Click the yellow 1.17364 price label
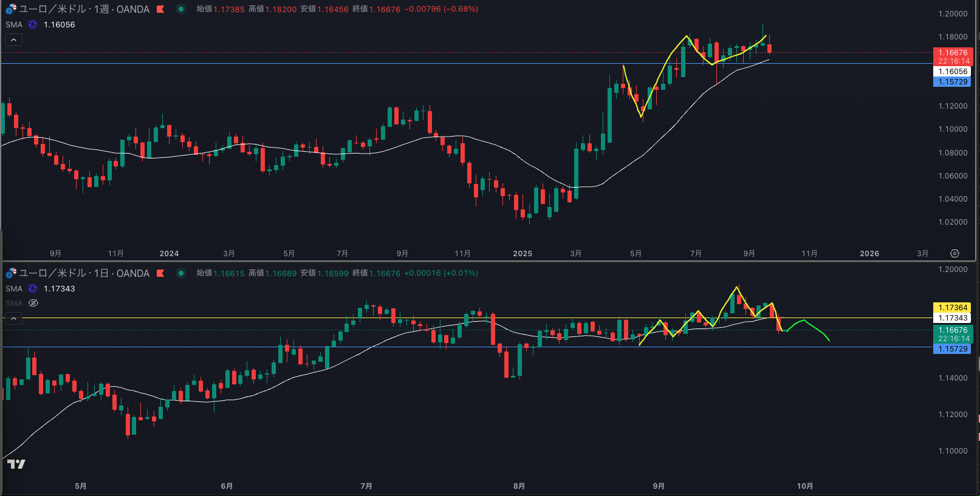980x496 pixels. coord(952,308)
